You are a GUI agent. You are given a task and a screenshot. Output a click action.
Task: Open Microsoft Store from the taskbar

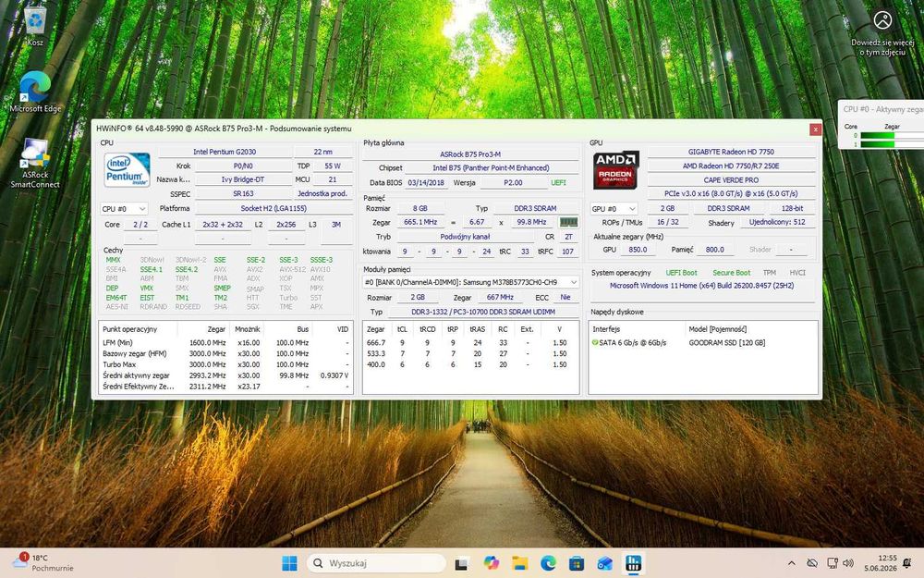[x=577, y=563]
